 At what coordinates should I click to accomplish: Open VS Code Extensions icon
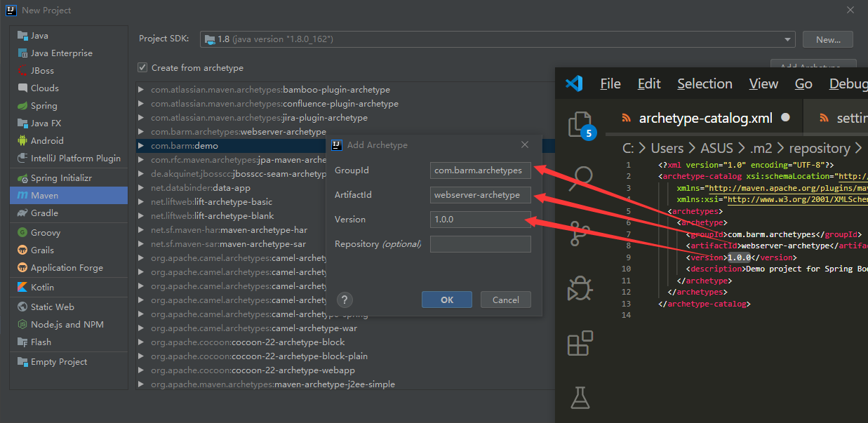pos(580,343)
